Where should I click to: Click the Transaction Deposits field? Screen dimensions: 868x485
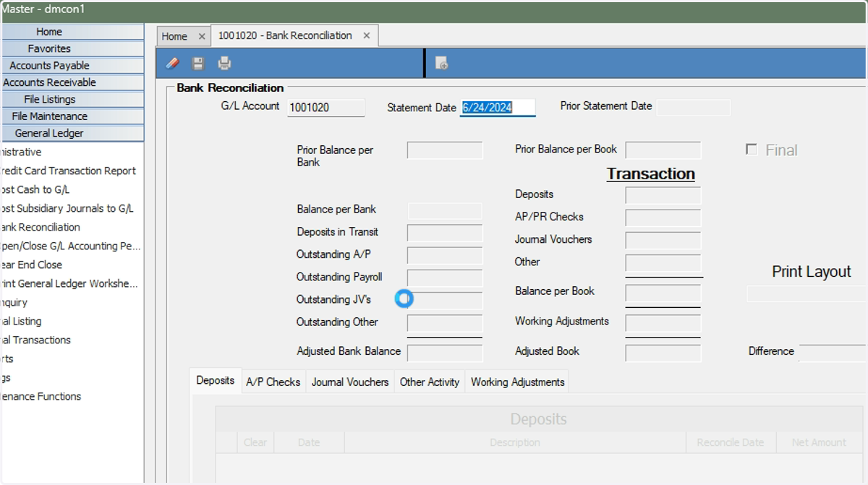[663, 195]
